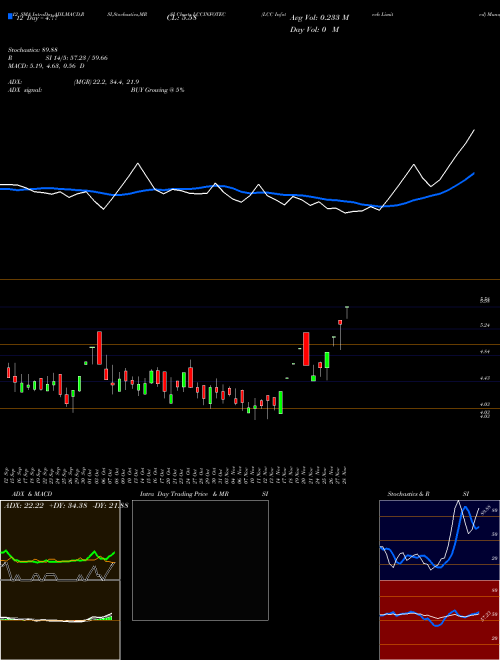This screenshot has height=660, width=500.
Task: Click the "ADX signal:" label
Action: pyautogui.click(x=25, y=90)
